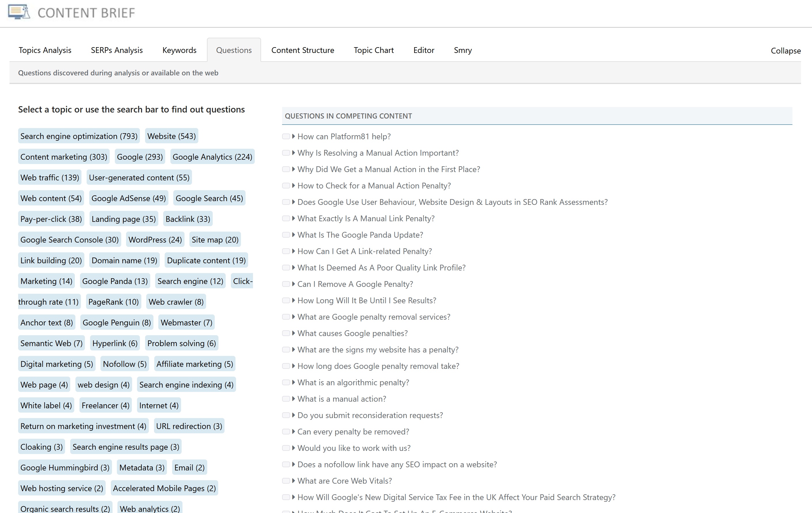Pick the Cloaking (3) topic
The image size is (812, 513).
click(41, 447)
